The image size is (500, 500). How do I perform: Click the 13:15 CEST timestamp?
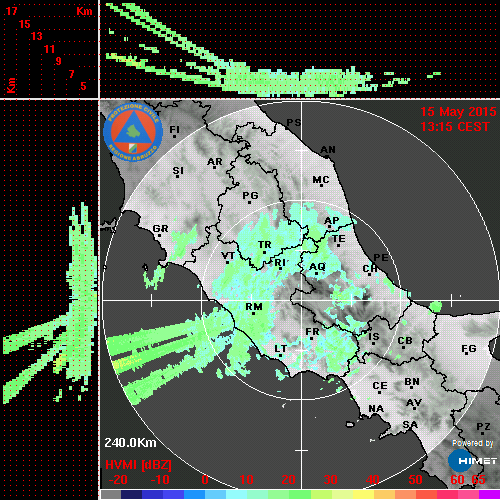point(455,127)
